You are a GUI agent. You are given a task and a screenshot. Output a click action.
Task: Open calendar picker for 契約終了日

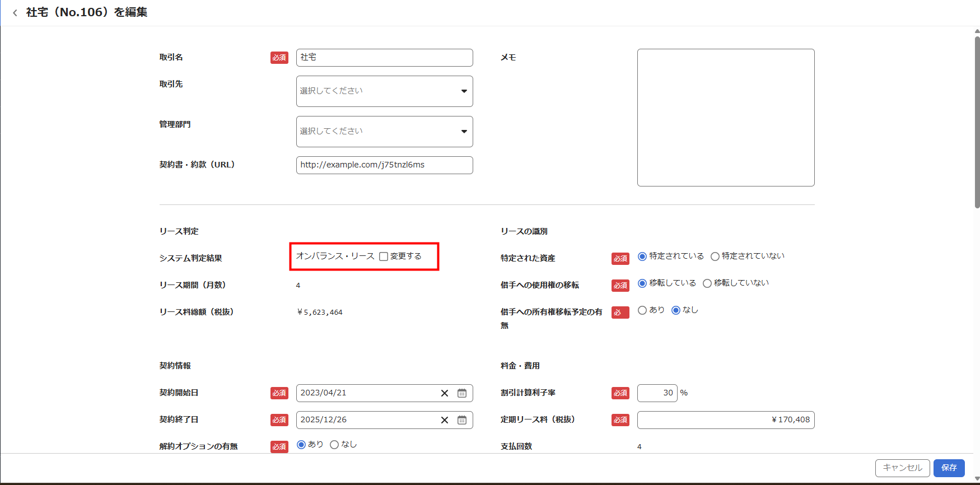tap(462, 420)
